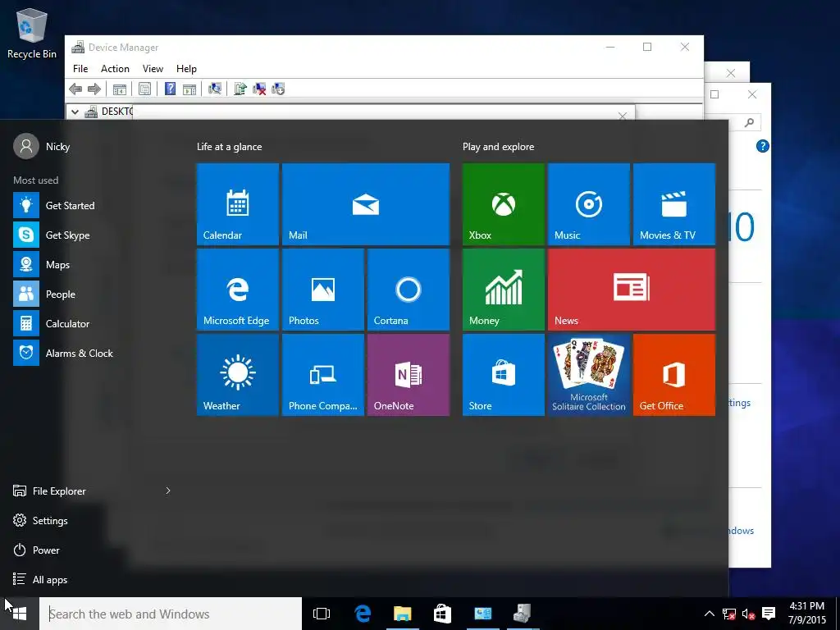
Task: Open Recycle Bin on the desktop
Action: coord(32,33)
